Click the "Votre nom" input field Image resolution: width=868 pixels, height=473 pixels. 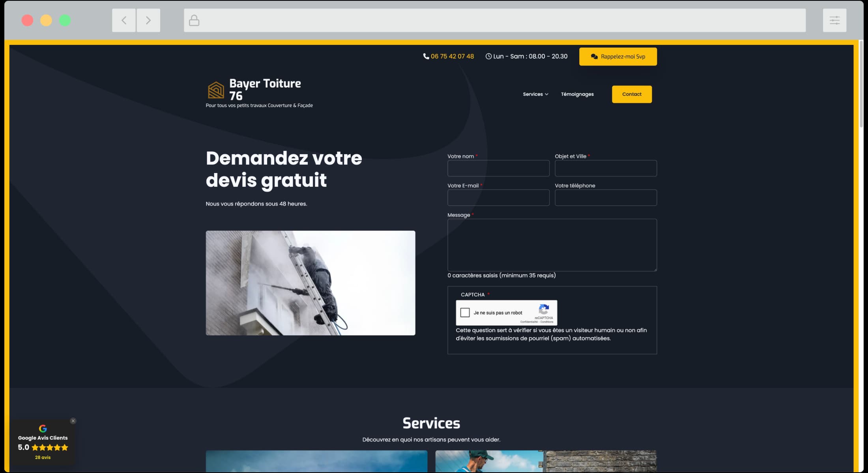coord(498,168)
